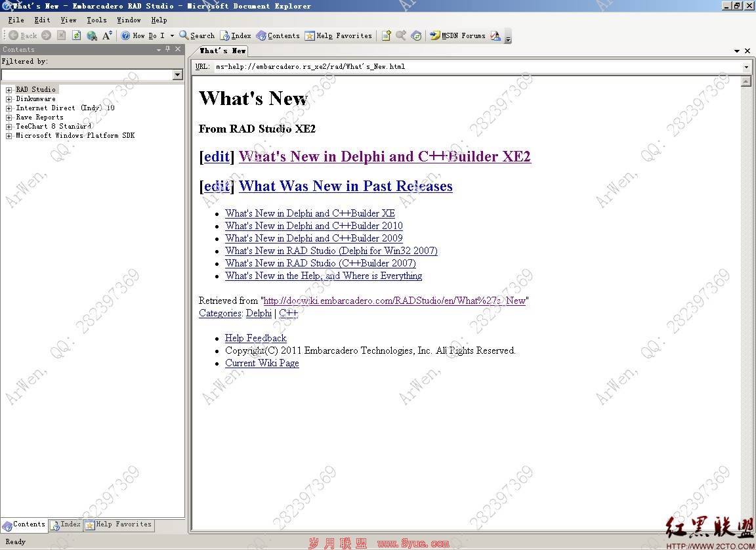Screen dimensions: 756x550
Task: Open the How Do I dropdown arrow
Action: (172, 35)
